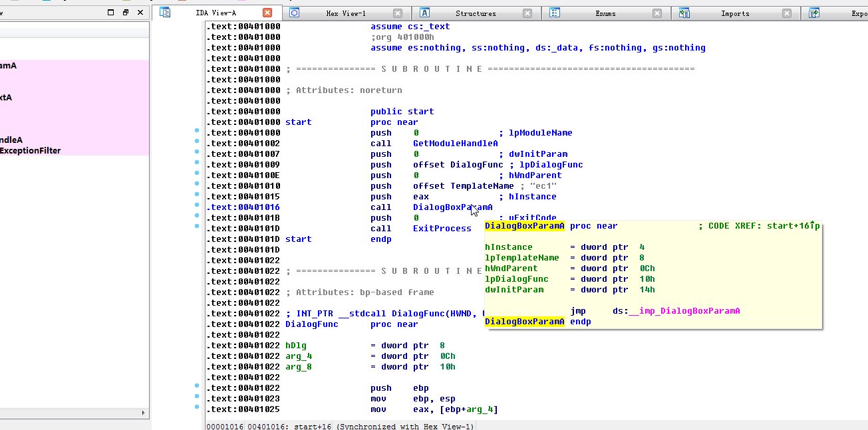This screenshot has height=430, width=868.
Task: Close the Hex View-1 tab
Action: click(397, 13)
